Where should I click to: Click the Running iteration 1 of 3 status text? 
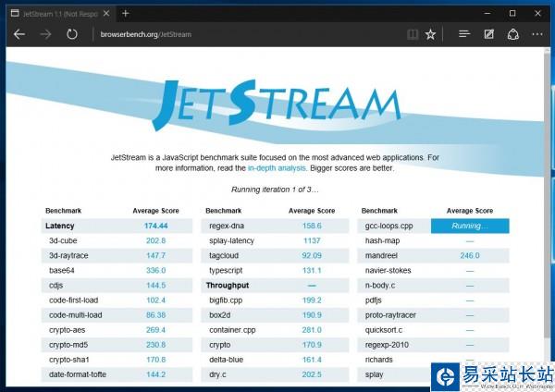[x=275, y=190]
